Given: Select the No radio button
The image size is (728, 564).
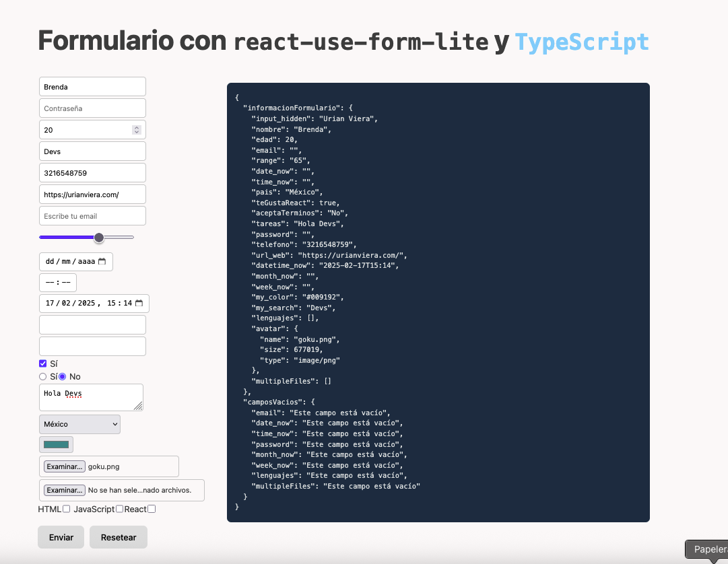Looking at the screenshot, I should pyautogui.click(x=62, y=377).
